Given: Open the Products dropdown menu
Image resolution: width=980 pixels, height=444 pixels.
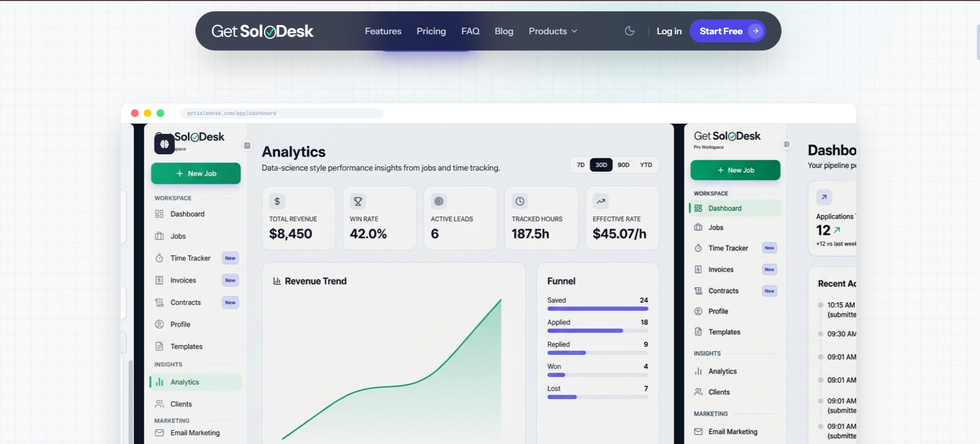Looking at the screenshot, I should (553, 31).
